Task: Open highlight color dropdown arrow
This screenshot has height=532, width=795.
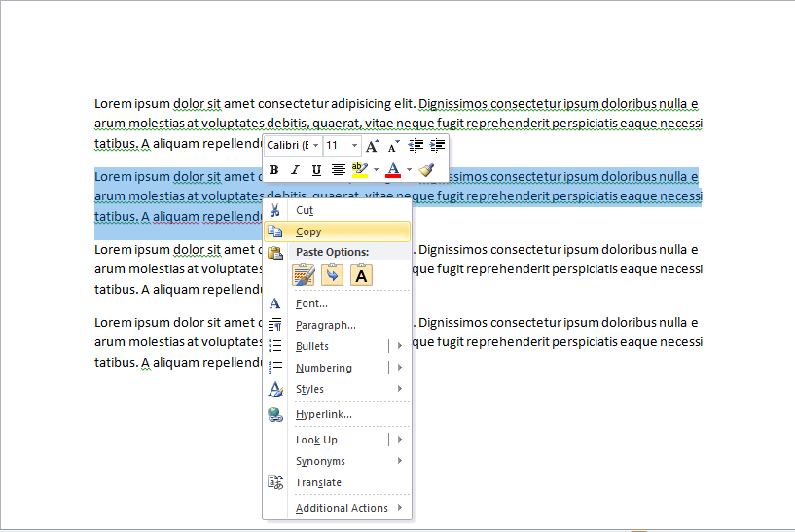Action: click(376, 170)
